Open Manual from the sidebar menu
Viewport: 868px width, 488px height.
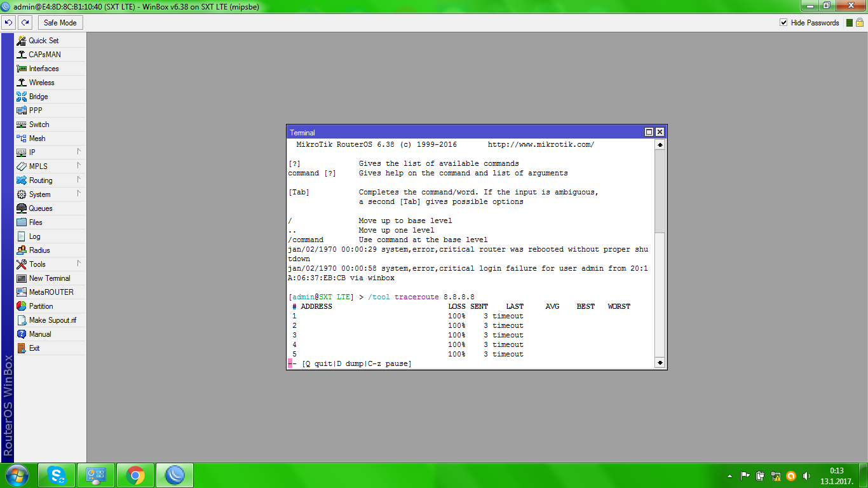[x=50, y=334]
